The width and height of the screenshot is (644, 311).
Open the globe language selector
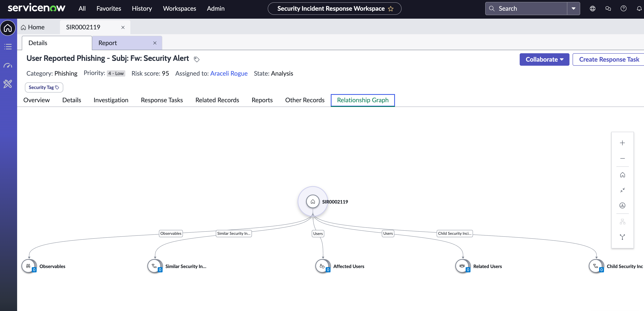tap(592, 9)
